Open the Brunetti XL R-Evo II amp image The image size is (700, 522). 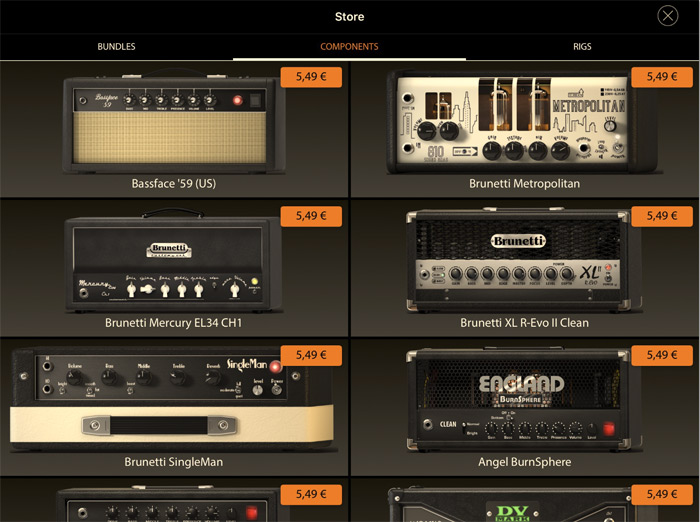coord(524,262)
